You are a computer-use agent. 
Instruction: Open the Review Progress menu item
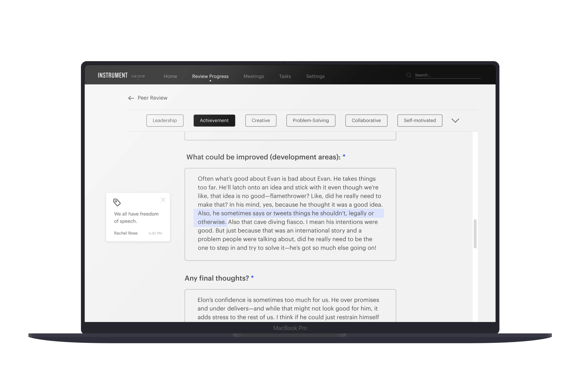210,76
